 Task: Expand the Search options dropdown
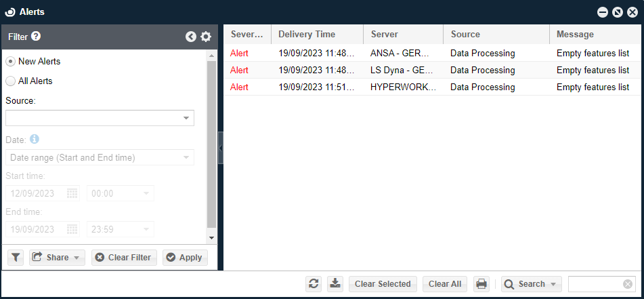pyautogui.click(x=532, y=284)
